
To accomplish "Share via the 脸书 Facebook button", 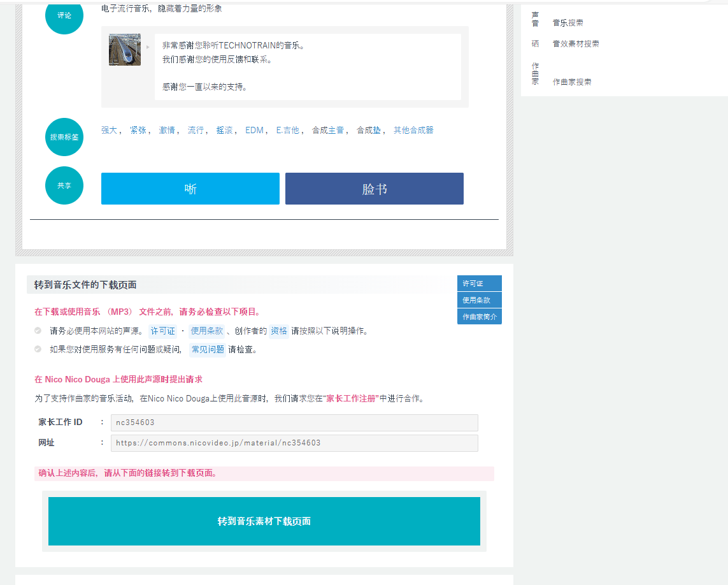I will 375,189.
